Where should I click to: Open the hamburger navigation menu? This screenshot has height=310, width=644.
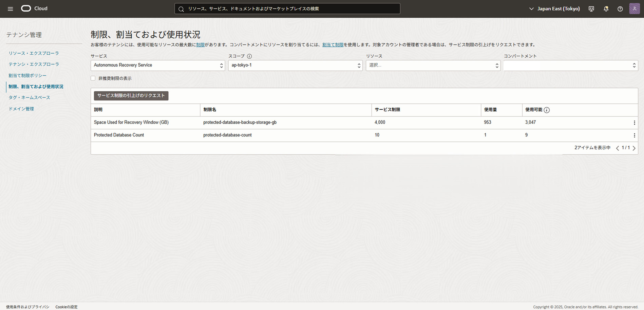tap(10, 9)
